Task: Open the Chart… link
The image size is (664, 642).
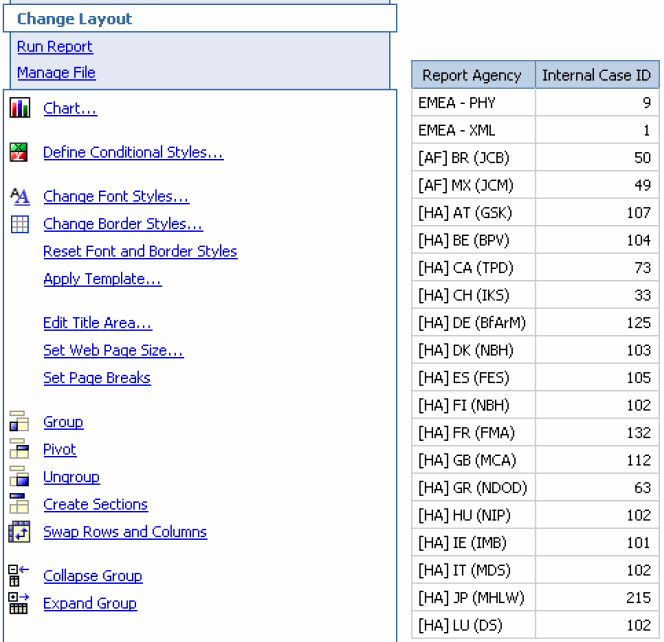Action: pyautogui.click(x=70, y=108)
